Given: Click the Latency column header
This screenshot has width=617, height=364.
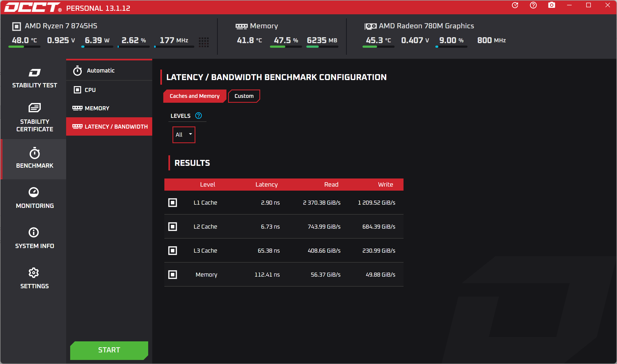Looking at the screenshot, I should pyautogui.click(x=266, y=184).
